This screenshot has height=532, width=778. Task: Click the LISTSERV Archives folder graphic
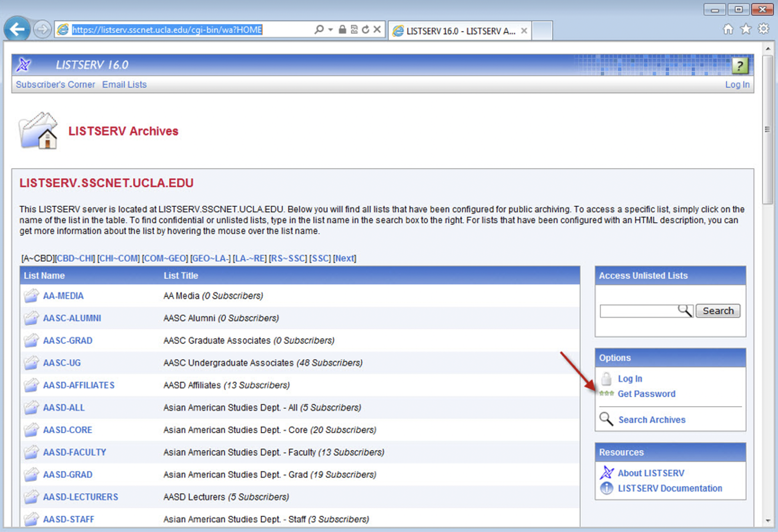tap(38, 131)
